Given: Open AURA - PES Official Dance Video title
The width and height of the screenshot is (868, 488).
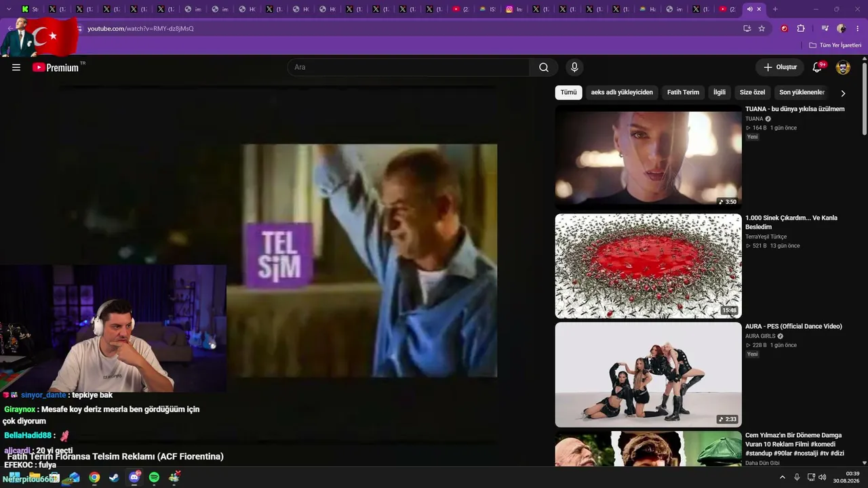Looking at the screenshot, I should pyautogui.click(x=793, y=327).
